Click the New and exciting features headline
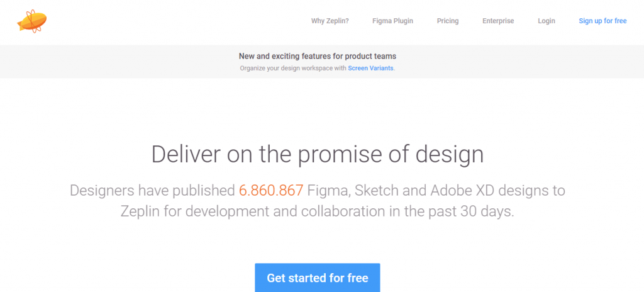The image size is (644, 292). tap(318, 56)
